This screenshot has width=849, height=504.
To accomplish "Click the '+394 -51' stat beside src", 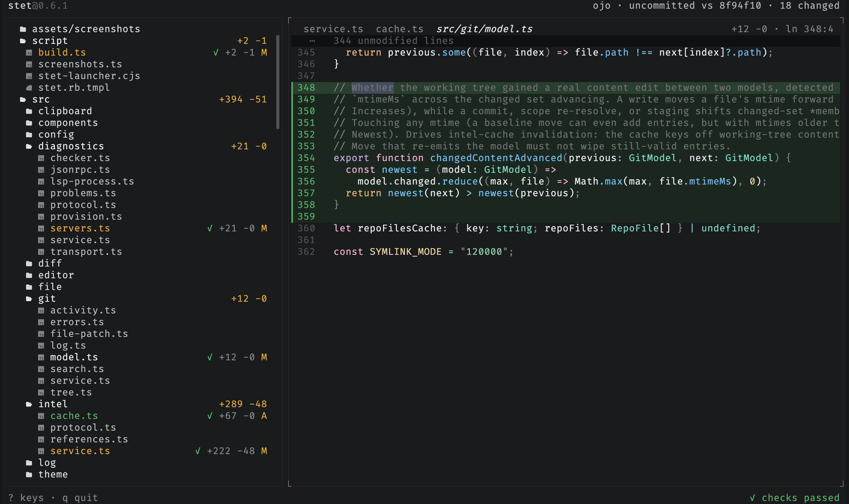I will coord(243,100).
